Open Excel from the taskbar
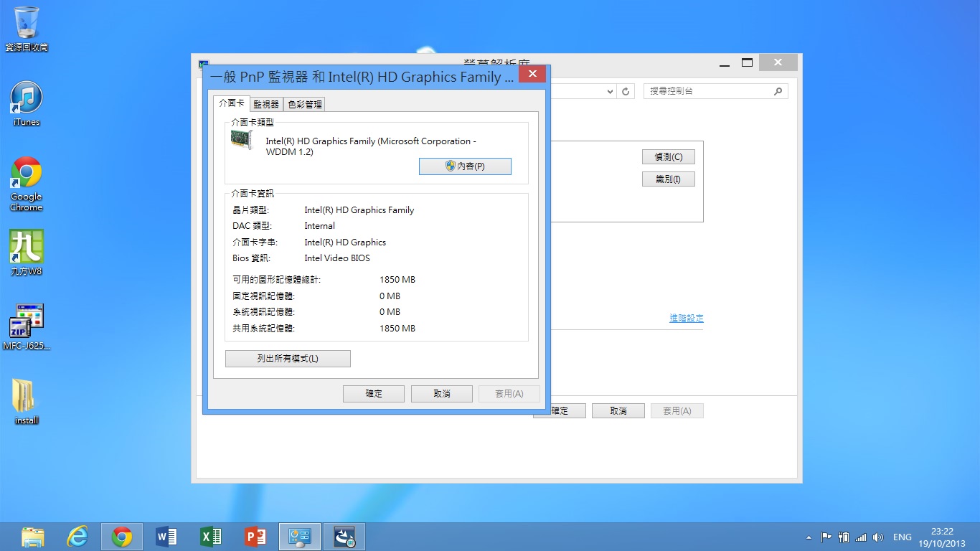 (x=210, y=537)
